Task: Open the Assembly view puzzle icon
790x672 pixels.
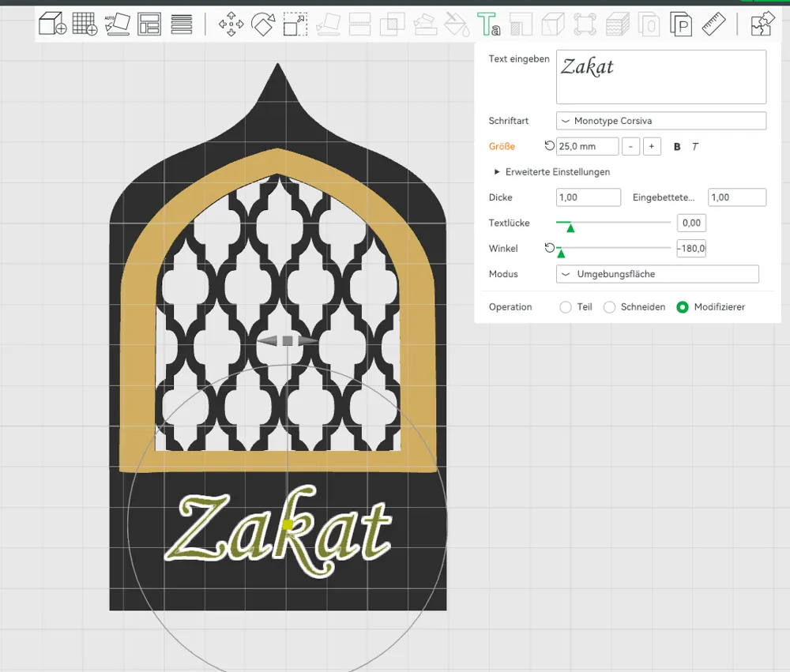Action: 762,24
